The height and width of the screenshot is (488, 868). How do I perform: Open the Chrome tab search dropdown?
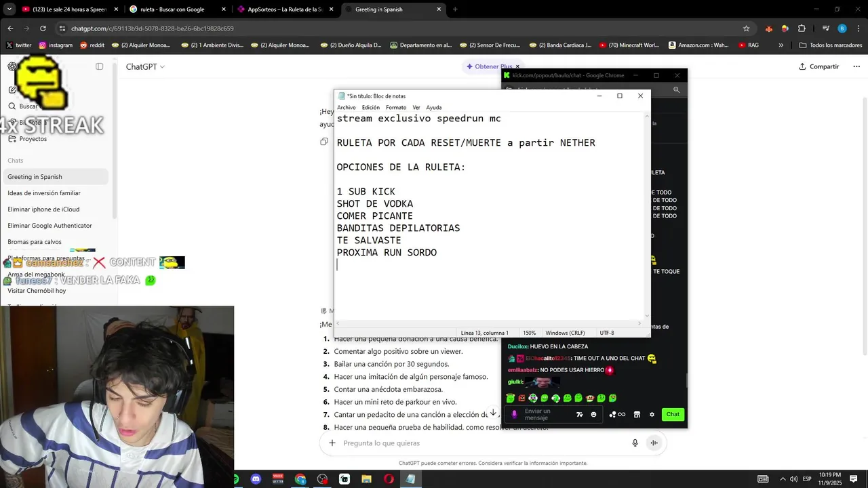[9, 9]
